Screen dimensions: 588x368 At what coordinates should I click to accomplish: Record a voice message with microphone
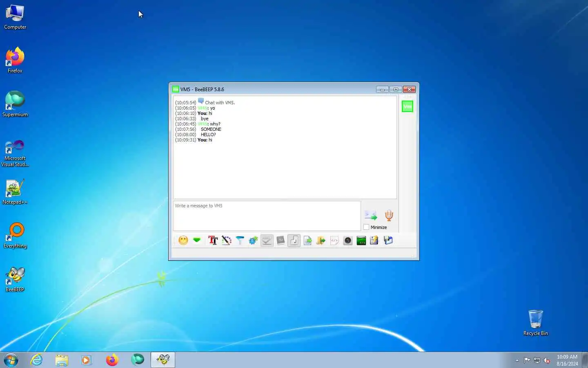point(389,215)
